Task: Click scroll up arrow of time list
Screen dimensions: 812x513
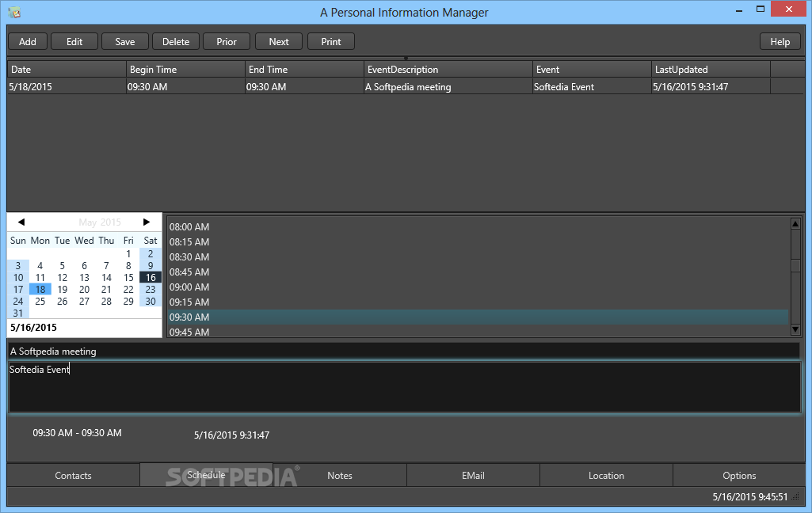Action: (795, 223)
